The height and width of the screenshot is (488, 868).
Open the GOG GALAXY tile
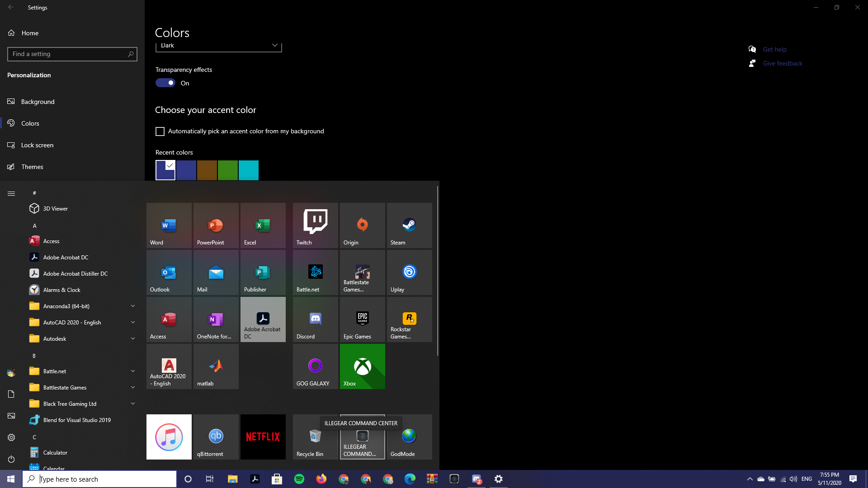coord(315,366)
